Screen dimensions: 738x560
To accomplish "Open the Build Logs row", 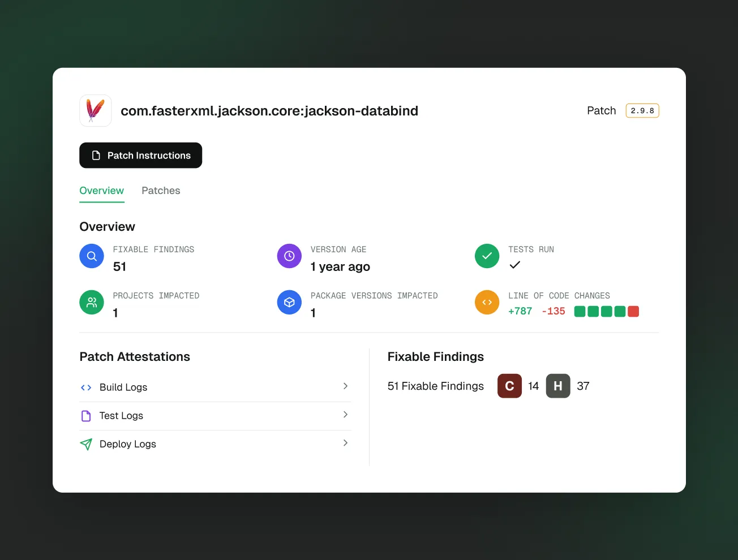I will 215,387.
